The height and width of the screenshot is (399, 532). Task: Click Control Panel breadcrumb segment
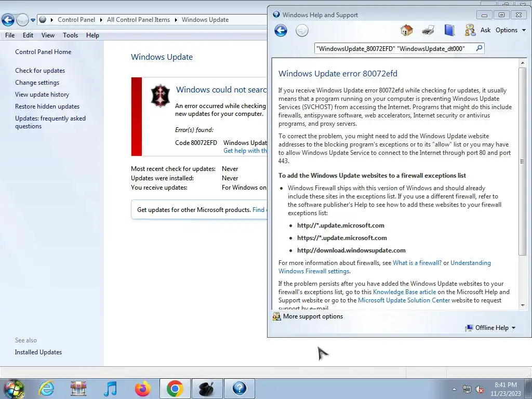tap(76, 20)
